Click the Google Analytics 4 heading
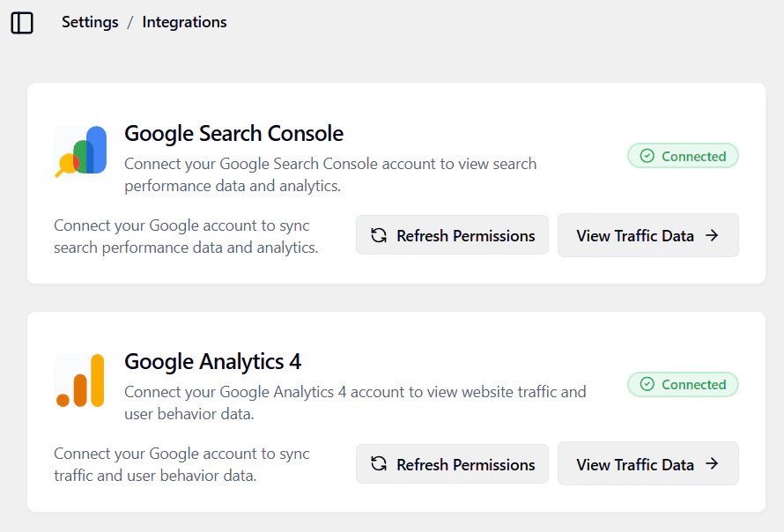The height and width of the screenshot is (532, 784). click(212, 362)
